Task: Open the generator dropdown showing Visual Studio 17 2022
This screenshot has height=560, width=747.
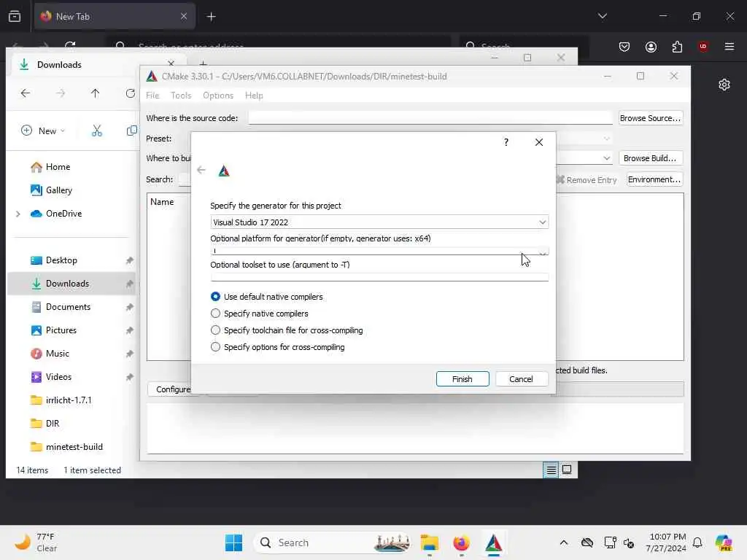Action: point(379,222)
